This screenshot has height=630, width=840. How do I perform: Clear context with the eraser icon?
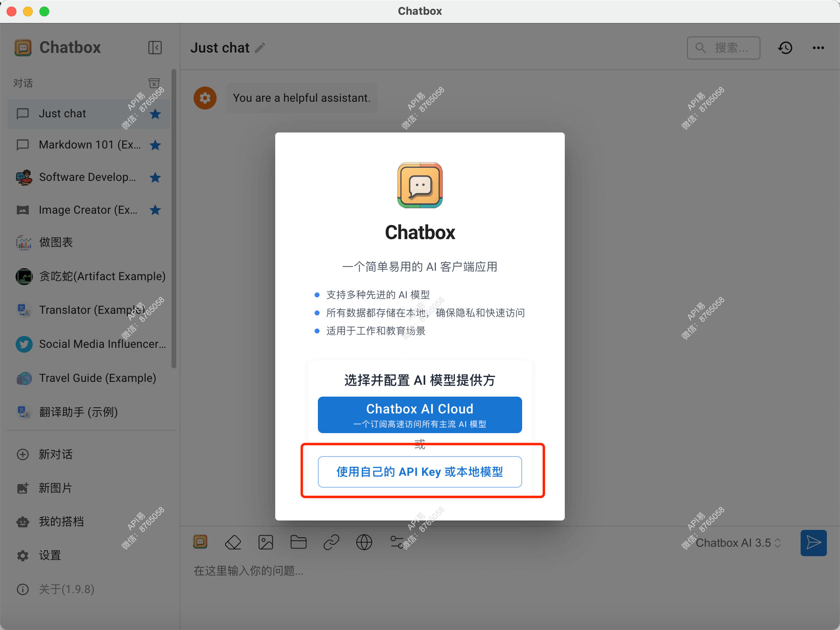(233, 542)
